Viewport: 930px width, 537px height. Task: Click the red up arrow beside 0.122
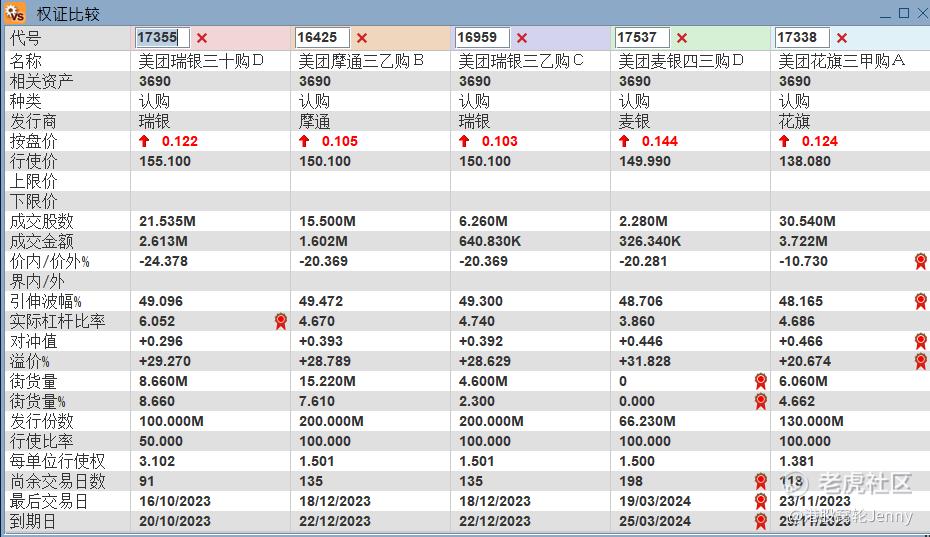[x=144, y=141]
